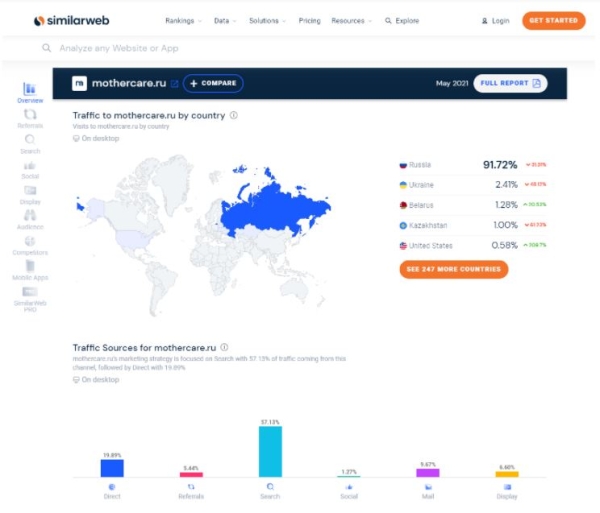Click the mothercare.ru title in header
The width and height of the screenshot is (600, 513).
[x=129, y=83]
